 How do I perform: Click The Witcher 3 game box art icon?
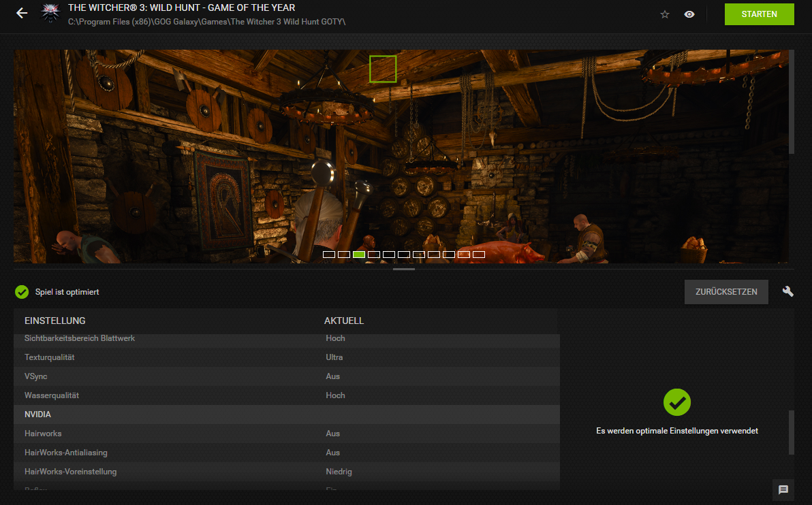click(50, 13)
